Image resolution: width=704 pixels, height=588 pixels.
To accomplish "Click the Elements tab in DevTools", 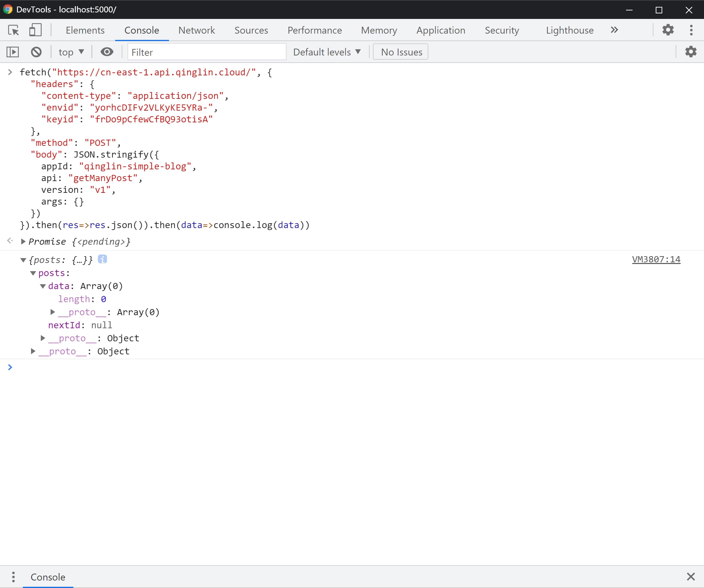I will tap(85, 30).
